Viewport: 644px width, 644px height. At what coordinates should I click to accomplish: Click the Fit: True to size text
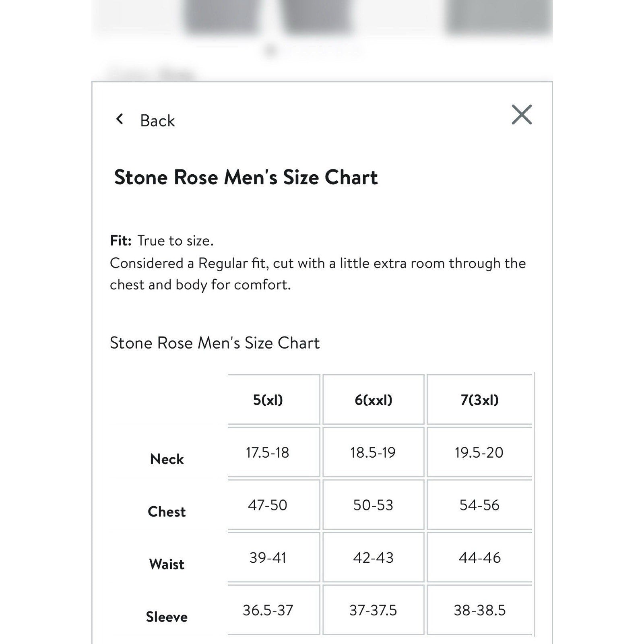(162, 240)
